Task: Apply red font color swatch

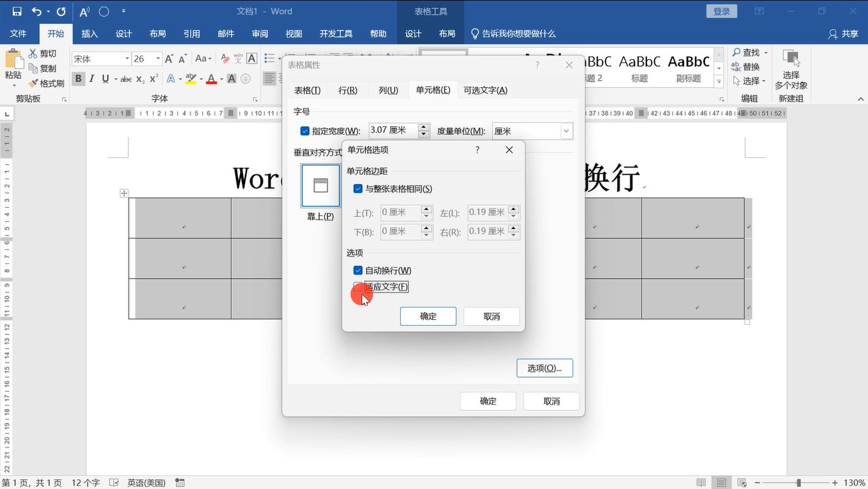Action: click(x=211, y=79)
